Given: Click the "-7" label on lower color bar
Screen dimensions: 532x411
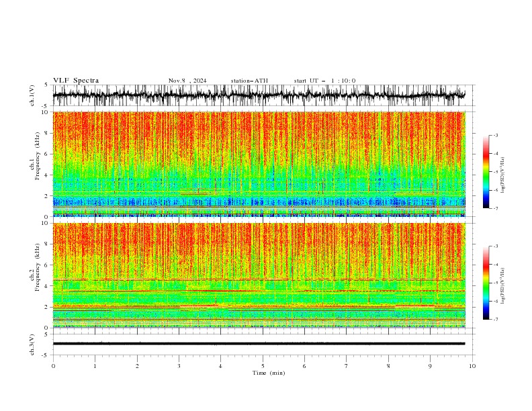Looking at the screenshot, I should coord(495,319).
